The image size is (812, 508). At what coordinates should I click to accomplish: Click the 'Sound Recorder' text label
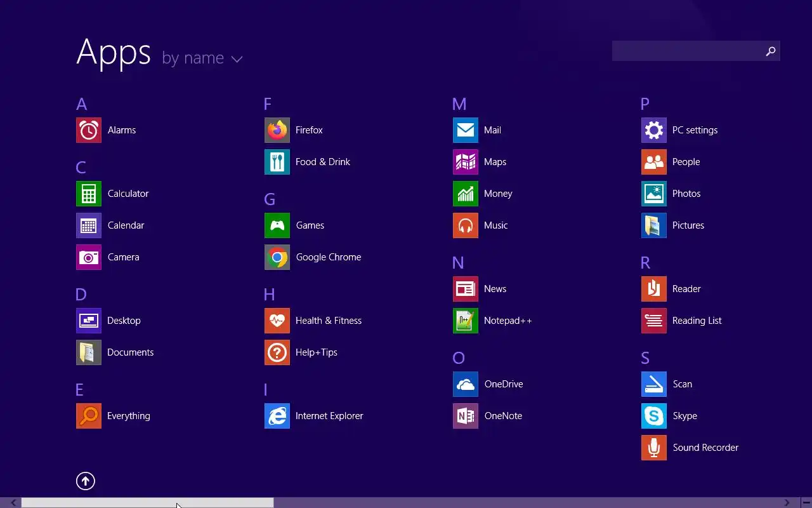coord(705,448)
